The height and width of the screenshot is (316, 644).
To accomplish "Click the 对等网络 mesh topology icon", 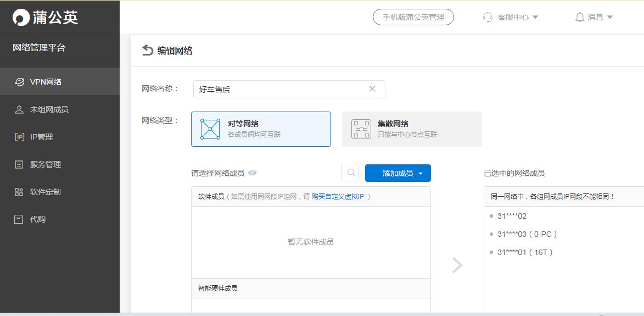I will click(210, 129).
